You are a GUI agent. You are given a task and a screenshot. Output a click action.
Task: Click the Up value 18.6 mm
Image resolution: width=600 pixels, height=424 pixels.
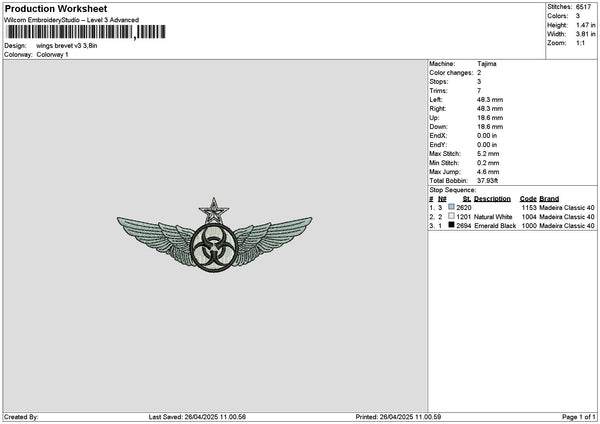[x=490, y=118]
